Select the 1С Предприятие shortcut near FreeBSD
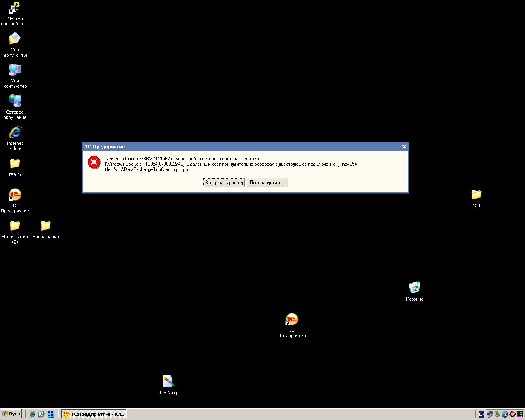 (15, 201)
